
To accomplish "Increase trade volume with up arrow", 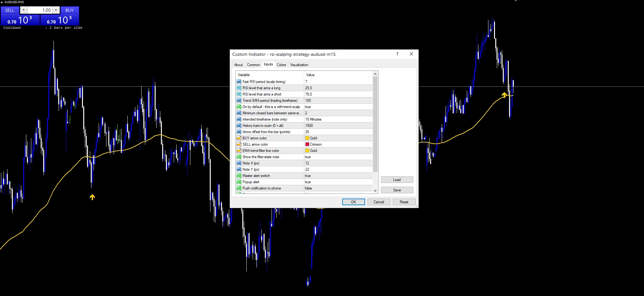I will (56, 10).
